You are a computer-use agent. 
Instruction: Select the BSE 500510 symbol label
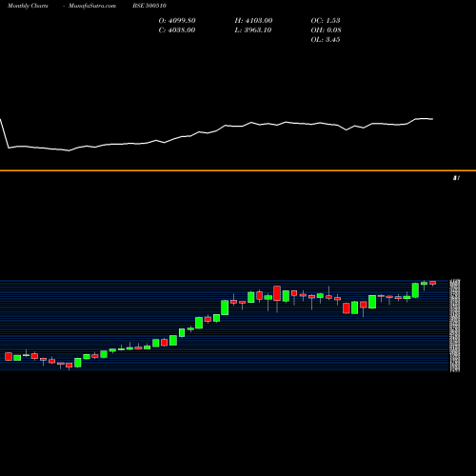point(149,6)
